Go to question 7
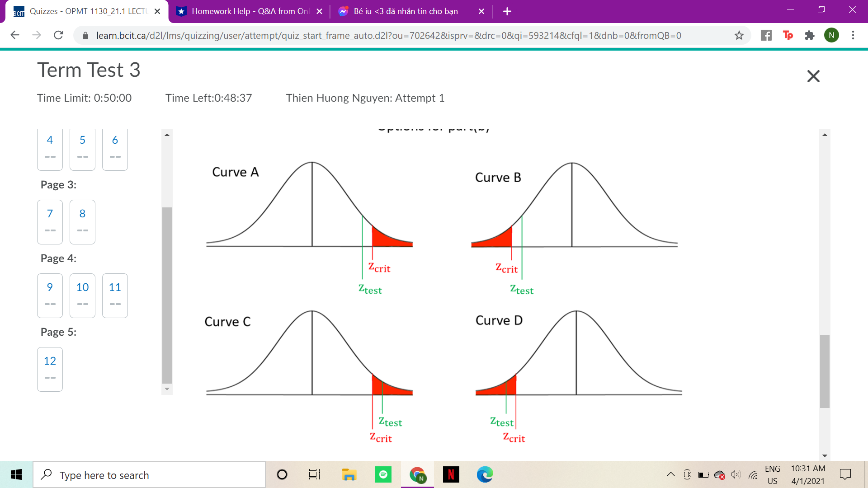Image resolution: width=868 pixels, height=488 pixels. click(x=50, y=221)
